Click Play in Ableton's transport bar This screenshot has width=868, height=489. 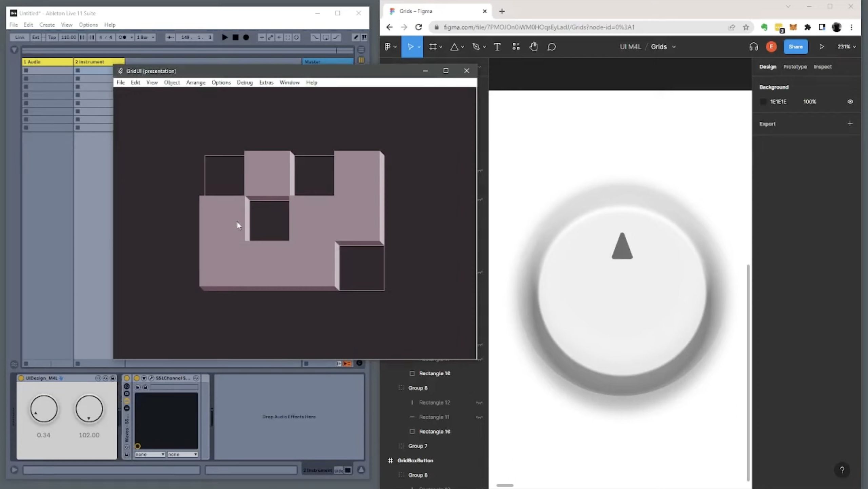coord(224,37)
